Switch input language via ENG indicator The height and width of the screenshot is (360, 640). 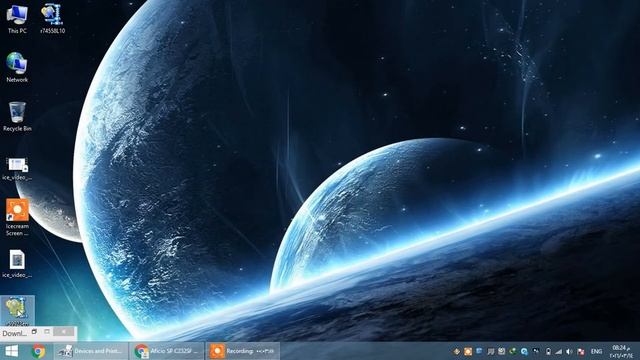(x=596, y=351)
